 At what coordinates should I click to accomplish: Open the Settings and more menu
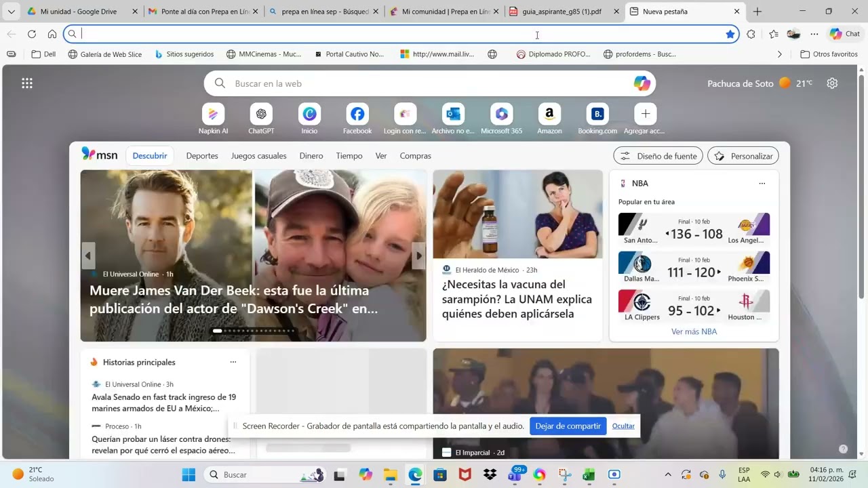(x=814, y=34)
